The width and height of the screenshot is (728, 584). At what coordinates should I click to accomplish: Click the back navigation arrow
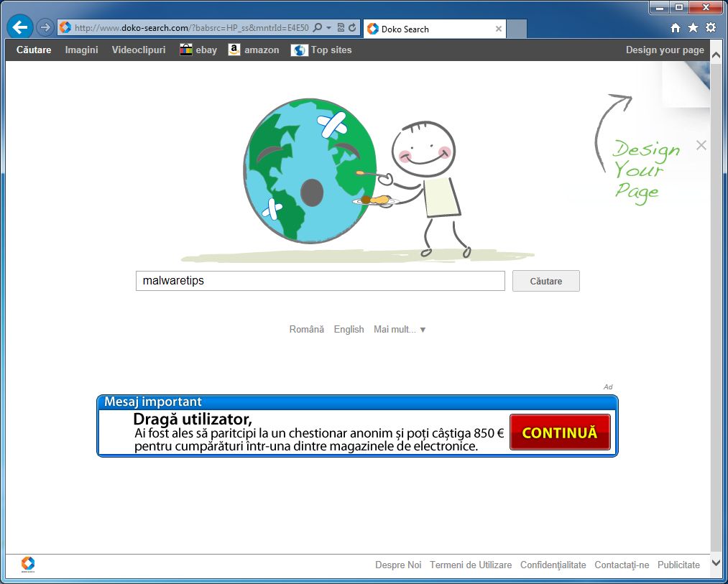[19, 27]
